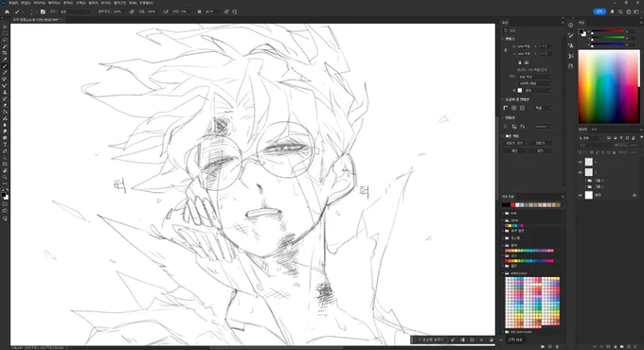Click the Rotate quick action button
The height and width of the screenshot is (350, 644).
(x=540, y=150)
